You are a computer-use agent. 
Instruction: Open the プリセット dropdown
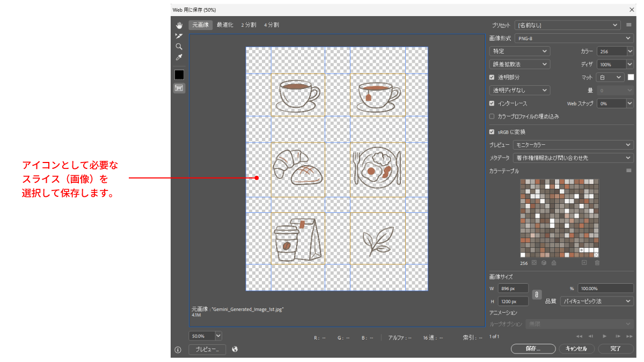(x=567, y=25)
